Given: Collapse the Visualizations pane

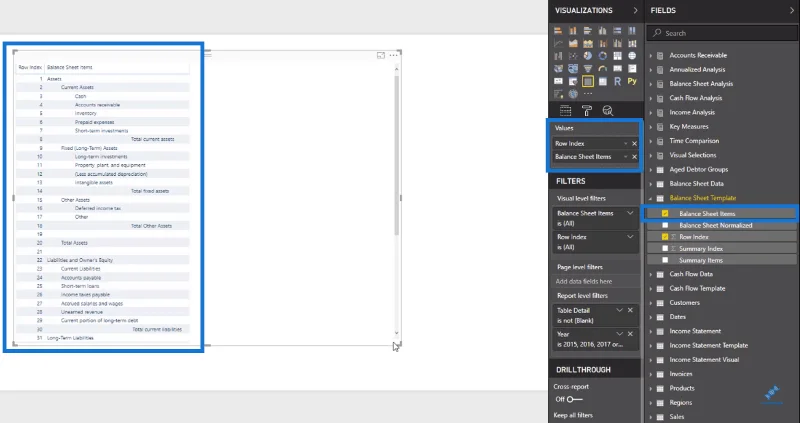Looking at the screenshot, I should [x=635, y=10].
